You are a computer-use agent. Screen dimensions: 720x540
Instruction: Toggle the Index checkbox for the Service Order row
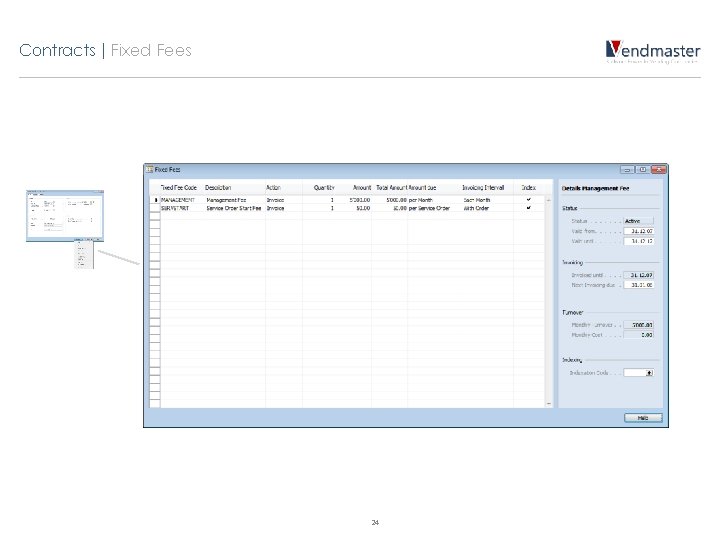(529, 208)
